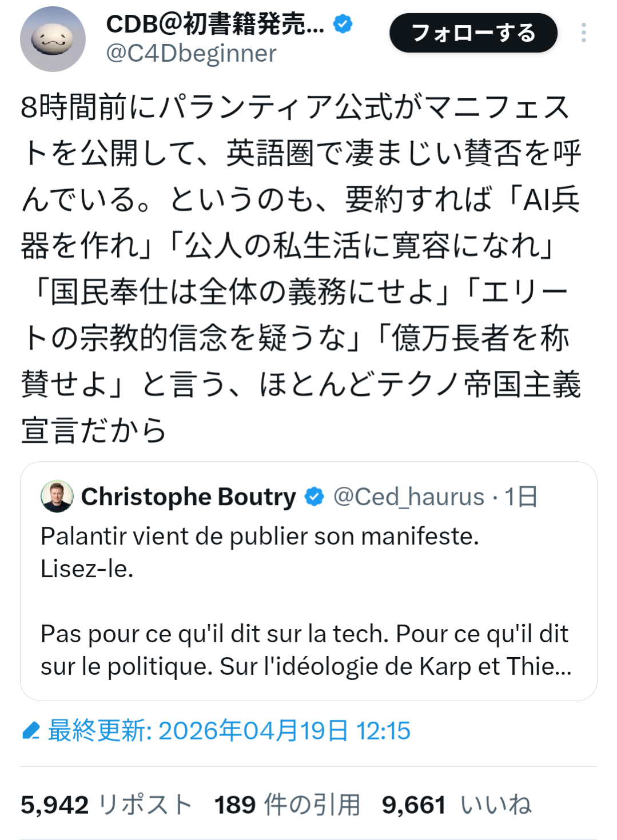Screen dimensions: 617x840
Task: Select the @Ced_haurus handle
Action: (408, 497)
